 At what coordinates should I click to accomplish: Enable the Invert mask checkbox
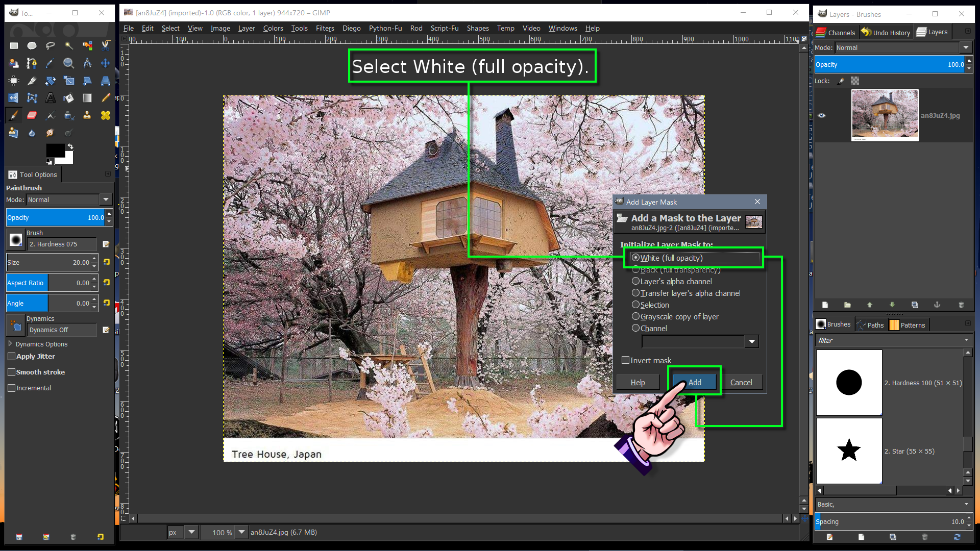point(625,360)
